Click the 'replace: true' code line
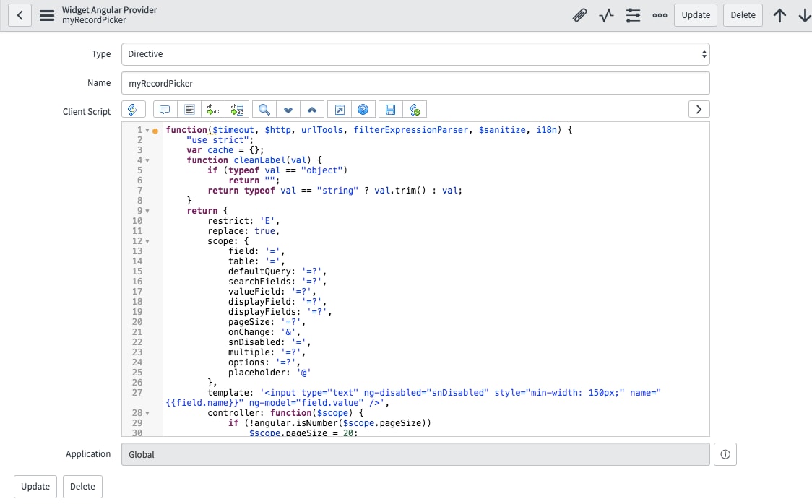Screen dimensions: 812x504 [243, 231]
